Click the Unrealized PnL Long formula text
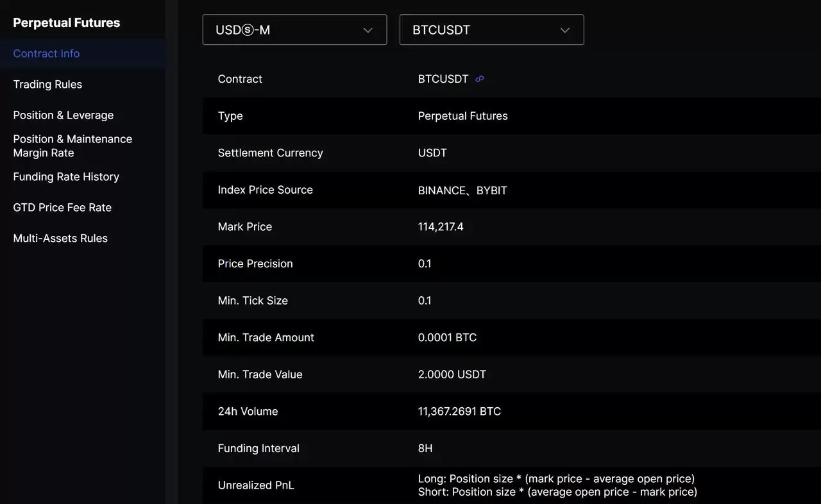Image resolution: width=821 pixels, height=504 pixels. click(556, 479)
